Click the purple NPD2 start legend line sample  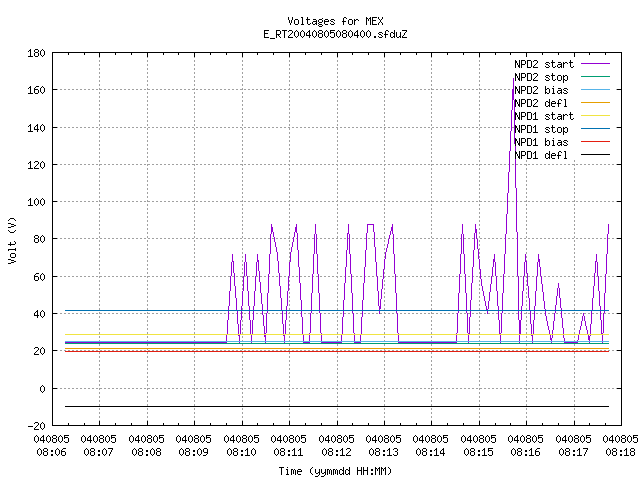pos(595,64)
